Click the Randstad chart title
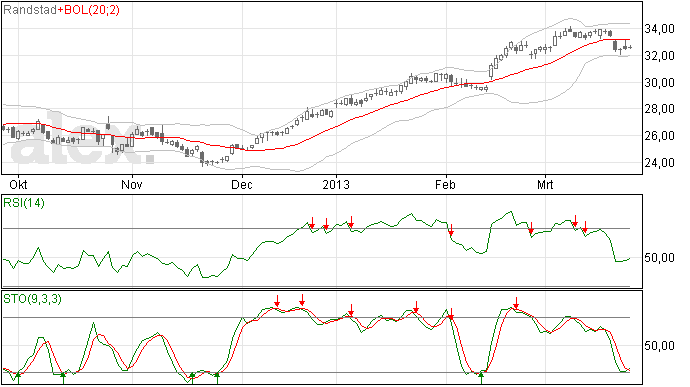Viewport: 690px width, 387px height. click(30, 10)
